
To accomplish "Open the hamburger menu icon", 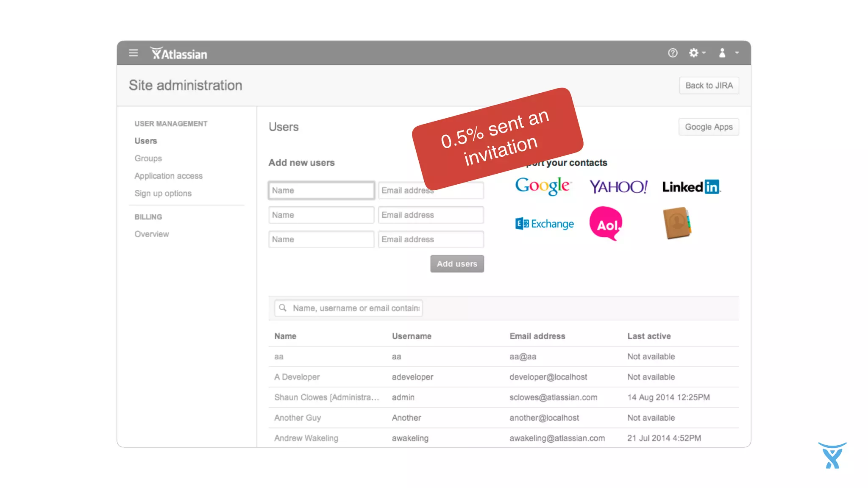I will (x=133, y=53).
